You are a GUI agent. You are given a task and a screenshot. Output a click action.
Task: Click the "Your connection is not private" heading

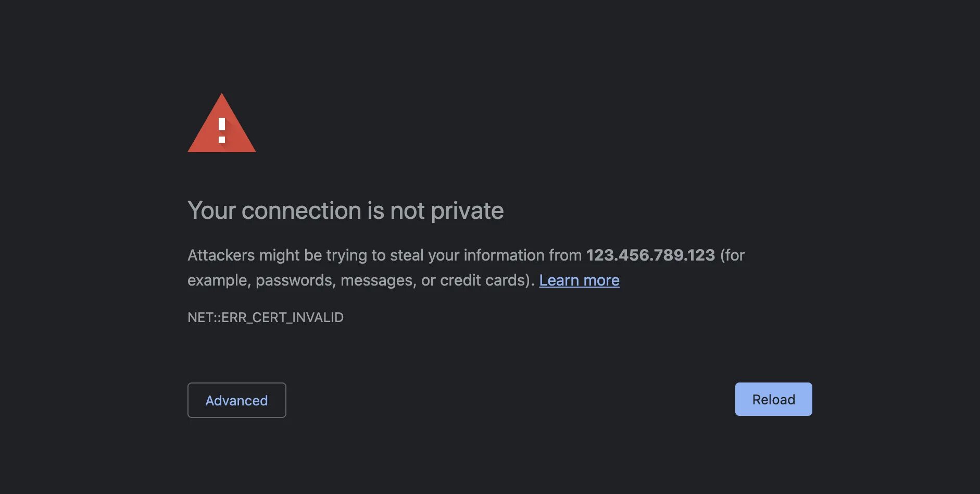point(345,211)
